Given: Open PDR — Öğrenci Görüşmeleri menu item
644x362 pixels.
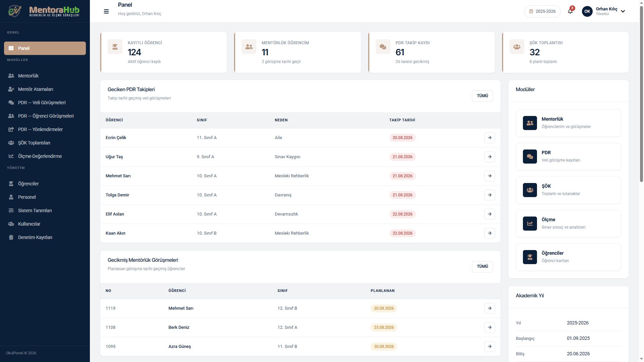Looking at the screenshot, I should (x=45, y=116).
